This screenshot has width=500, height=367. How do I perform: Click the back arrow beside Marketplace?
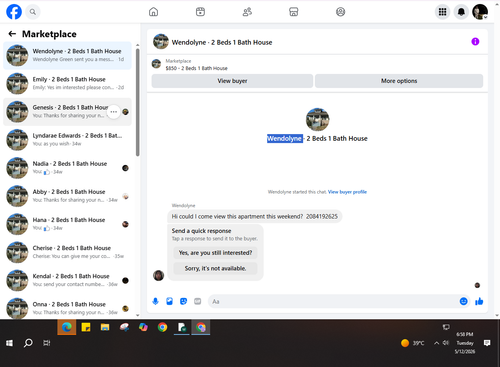[x=12, y=34]
